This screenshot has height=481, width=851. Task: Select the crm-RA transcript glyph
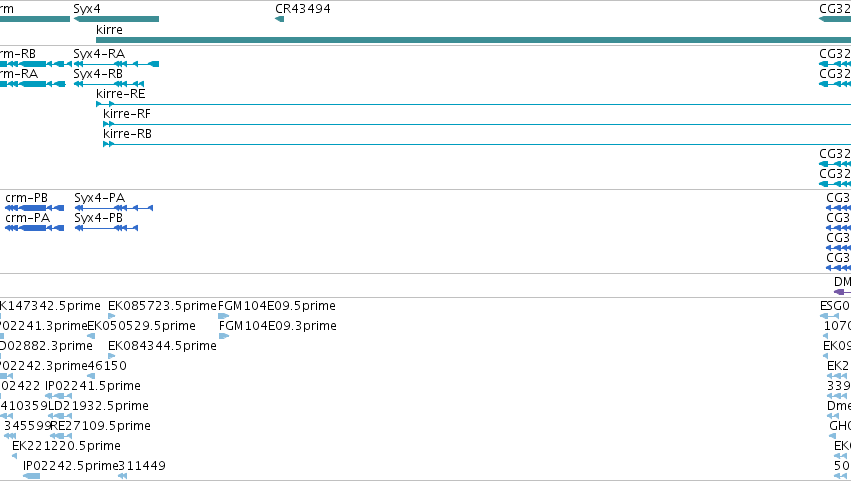point(33,84)
